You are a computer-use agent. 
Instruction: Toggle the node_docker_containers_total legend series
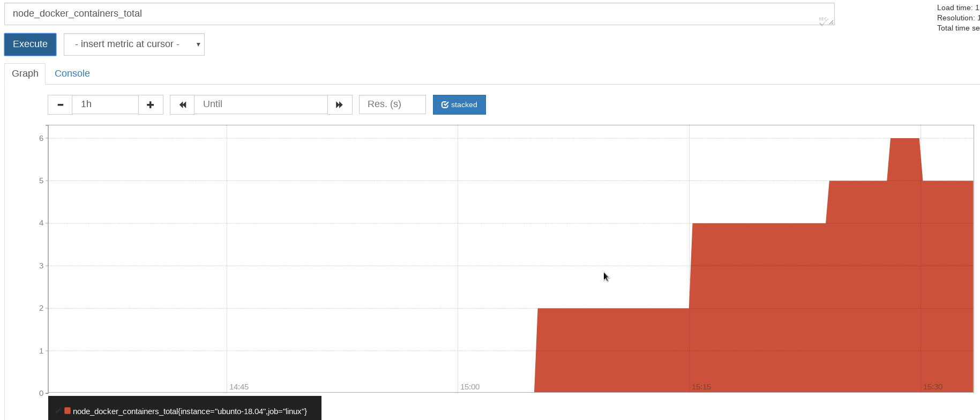[190, 411]
